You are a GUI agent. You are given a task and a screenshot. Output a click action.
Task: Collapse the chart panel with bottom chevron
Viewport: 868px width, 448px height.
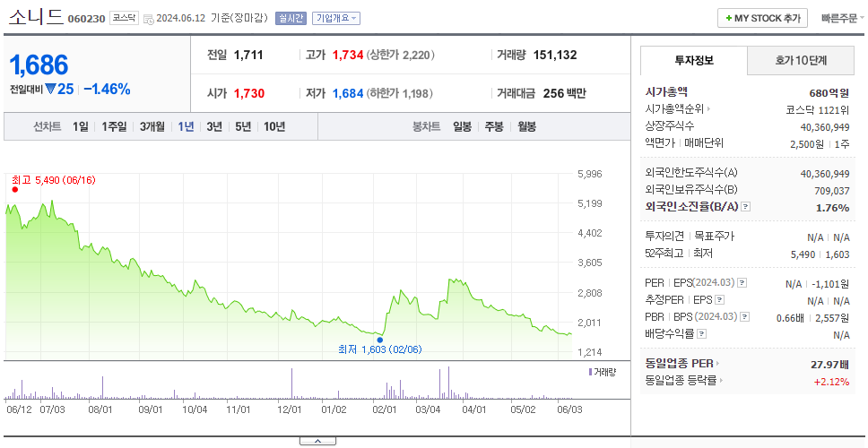[x=317, y=441]
